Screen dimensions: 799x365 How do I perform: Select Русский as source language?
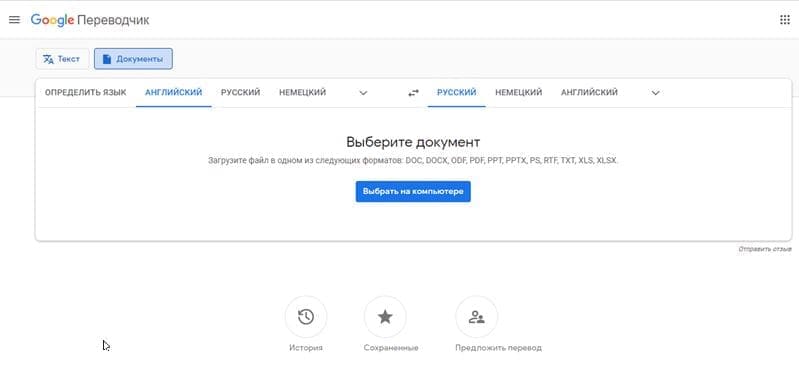(x=241, y=93)
